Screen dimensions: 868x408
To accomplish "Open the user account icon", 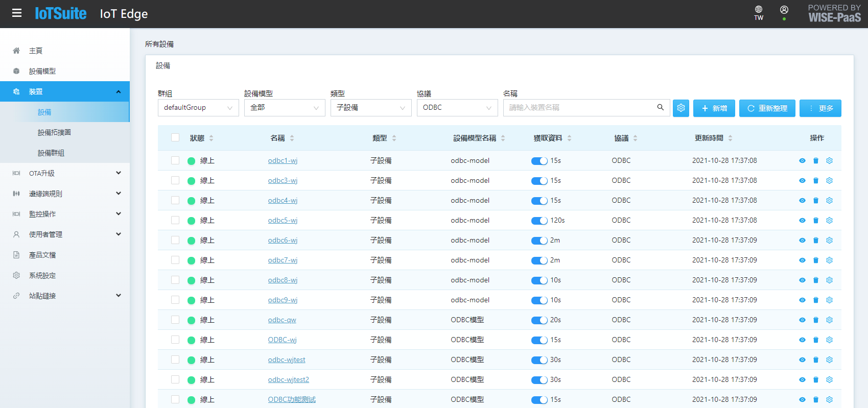I will 784,10.
